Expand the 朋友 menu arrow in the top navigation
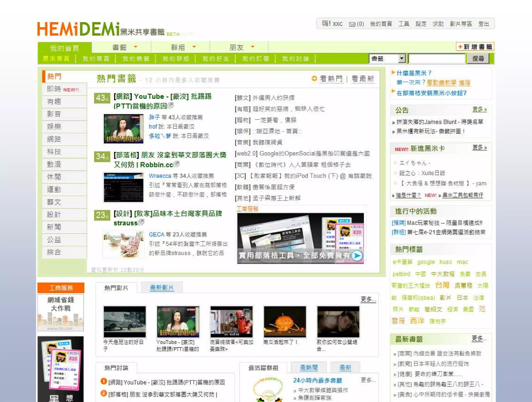Screen dimensions: 532x402 [x=252, y=47]
